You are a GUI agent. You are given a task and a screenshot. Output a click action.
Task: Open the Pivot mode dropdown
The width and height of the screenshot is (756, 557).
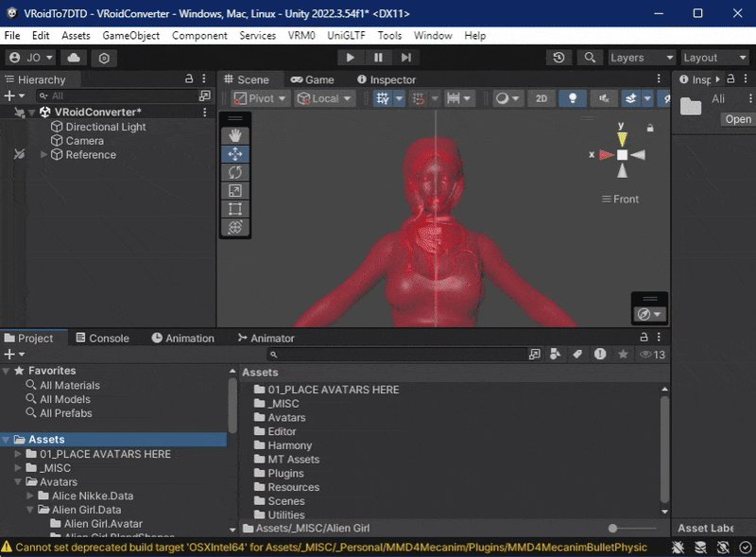tap(260, 98)
